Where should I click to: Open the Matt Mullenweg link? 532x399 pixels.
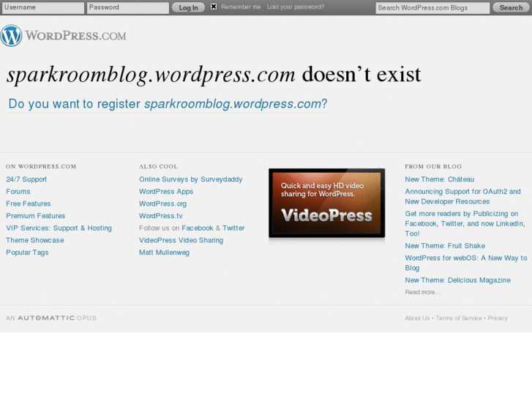[x=164, y=253]
